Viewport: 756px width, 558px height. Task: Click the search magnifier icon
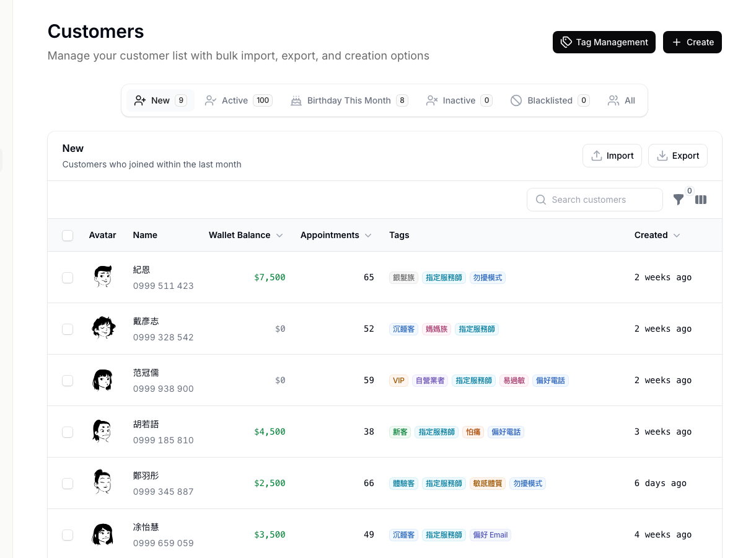point(540,200)
